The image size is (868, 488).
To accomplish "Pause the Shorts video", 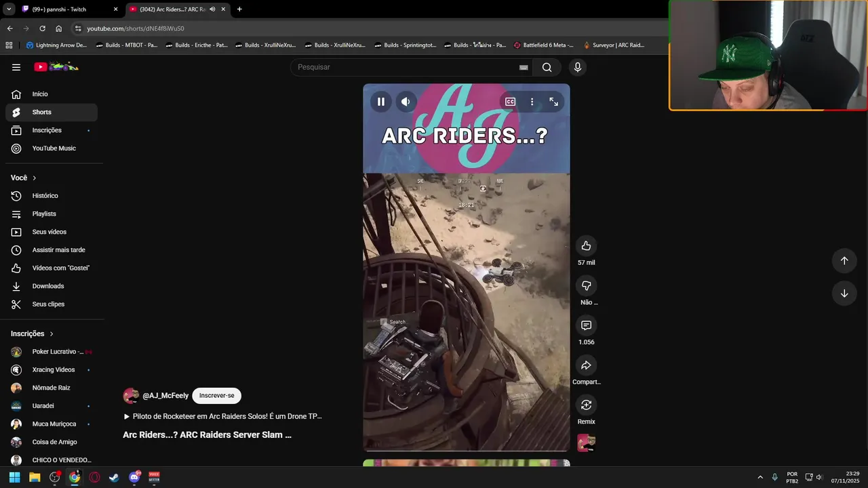I will tap(381, 102).
